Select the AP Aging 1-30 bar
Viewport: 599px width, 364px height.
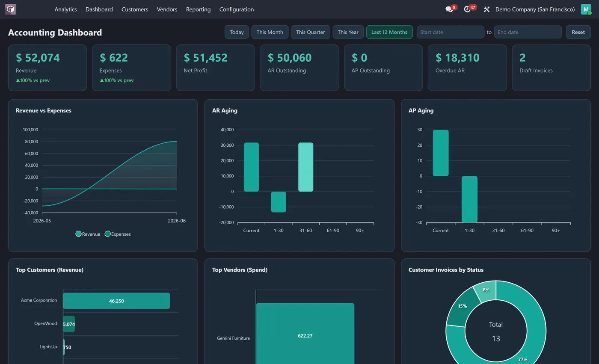[x=469, y=199]
